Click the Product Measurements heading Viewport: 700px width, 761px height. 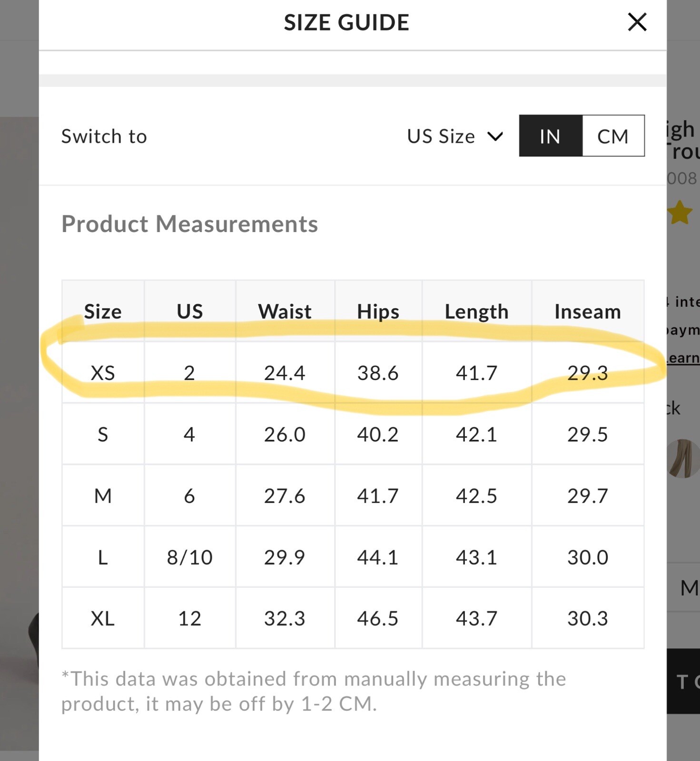[189, 224]
